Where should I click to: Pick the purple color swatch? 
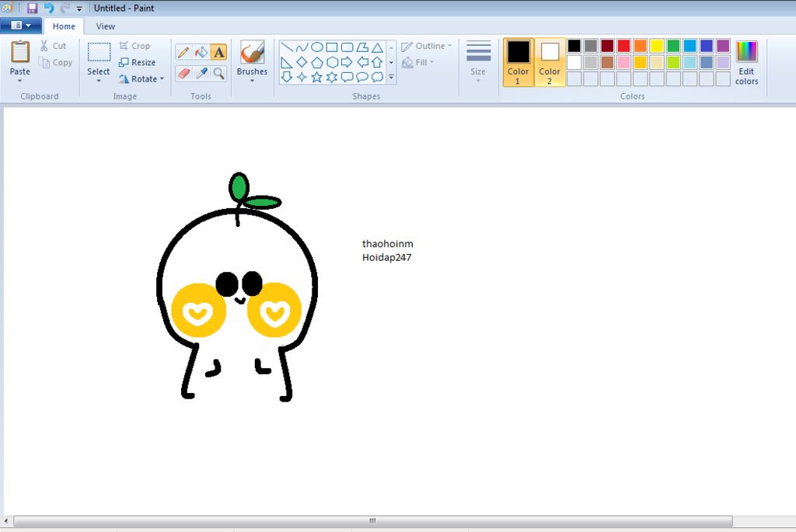[x=723, y=46]
